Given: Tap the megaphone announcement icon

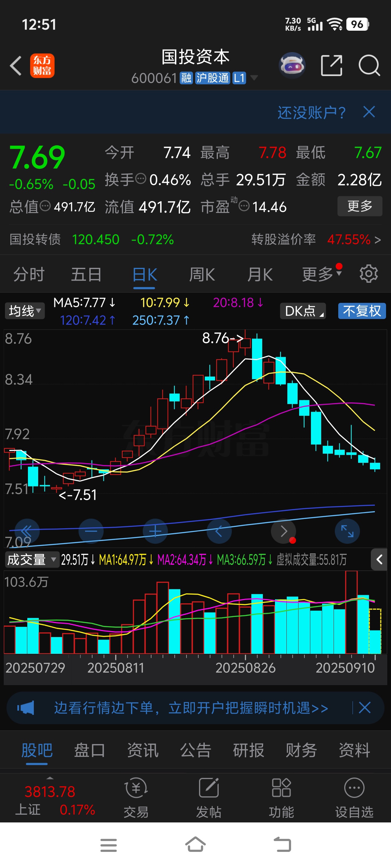Looking at the screenshot, I should [x=26, y=708].
